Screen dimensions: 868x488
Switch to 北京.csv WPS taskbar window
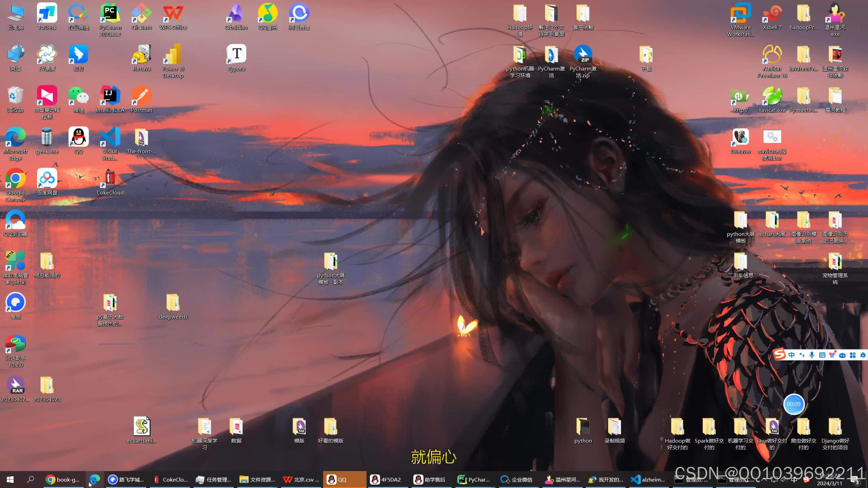tap(301, 480)
